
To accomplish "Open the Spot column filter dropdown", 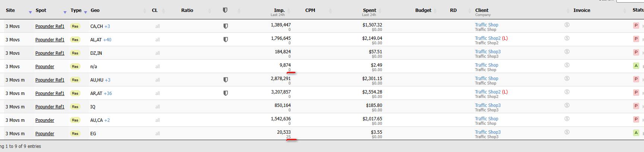I will (x=65, y=12).
